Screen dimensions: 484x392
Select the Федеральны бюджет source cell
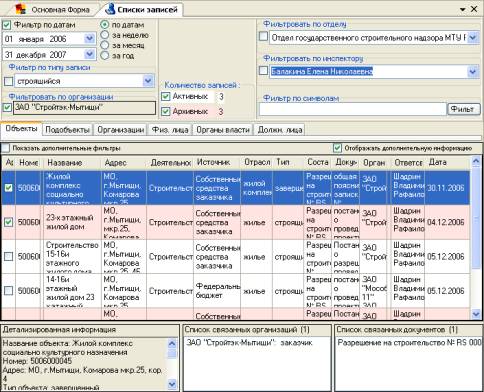[217, 291]
